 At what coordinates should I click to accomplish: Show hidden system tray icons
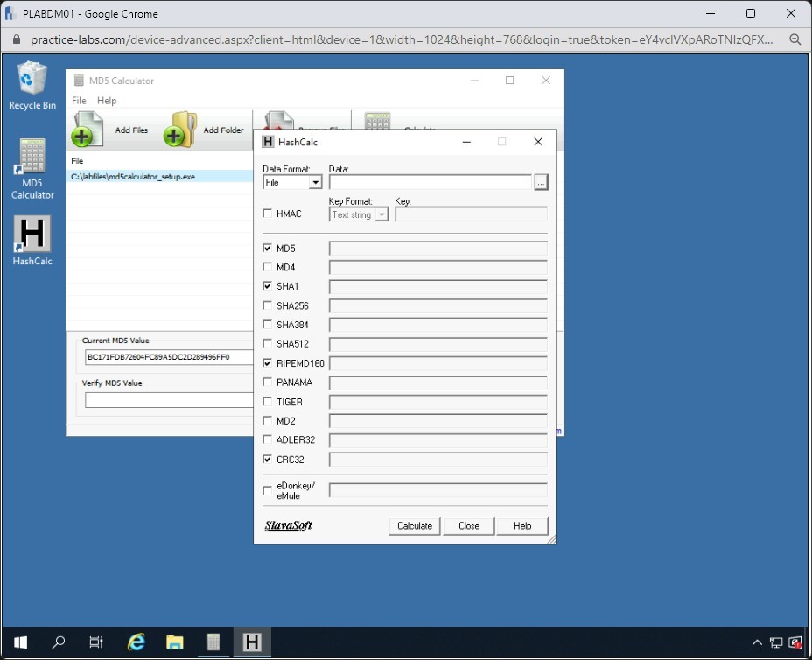[x=757, y=642]
